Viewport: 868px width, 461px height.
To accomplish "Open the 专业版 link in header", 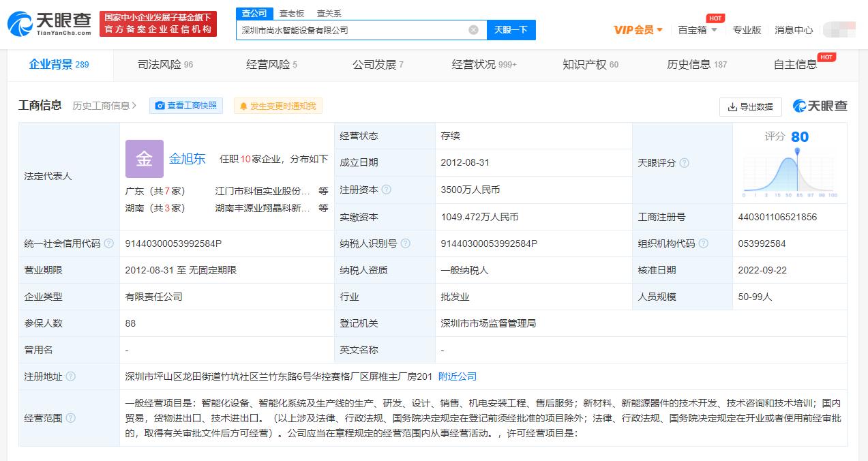I will click(747, 29).
